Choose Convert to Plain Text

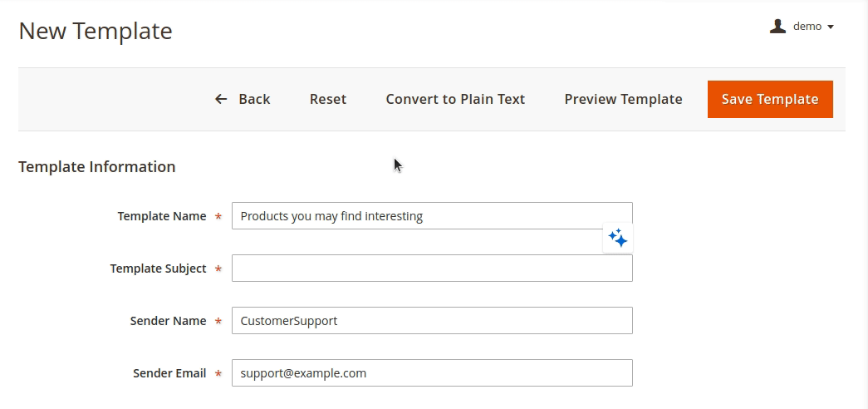[455, 99]
